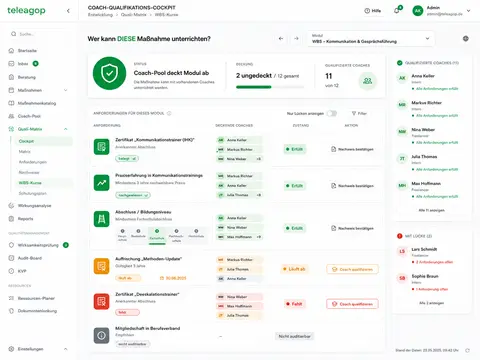Expand +8 more coaches after Nina Weber under Kommunikationstrainer

pyautogui.click(x=259, y=159)
